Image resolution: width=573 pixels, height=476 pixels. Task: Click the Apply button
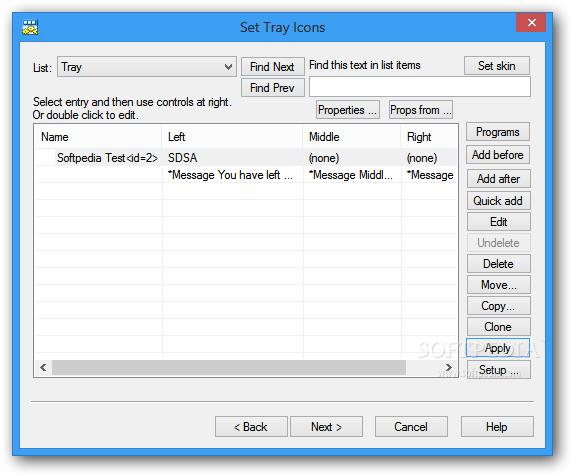[498, 348]
